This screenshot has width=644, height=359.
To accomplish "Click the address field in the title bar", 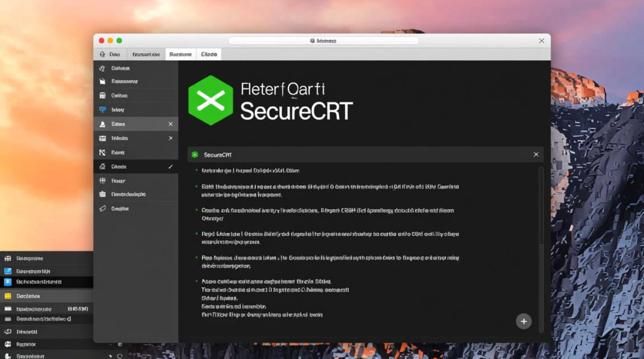I will tap(323, 41).
